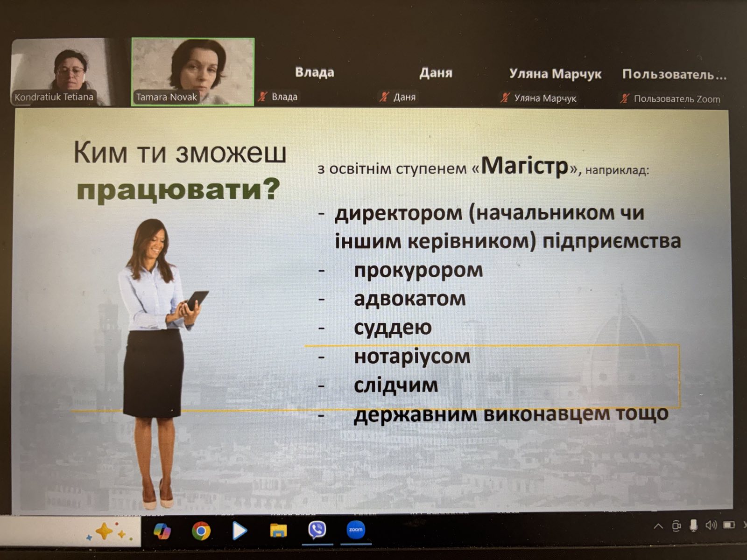Click the 'нотаріусом' list item

click(412, 357)
